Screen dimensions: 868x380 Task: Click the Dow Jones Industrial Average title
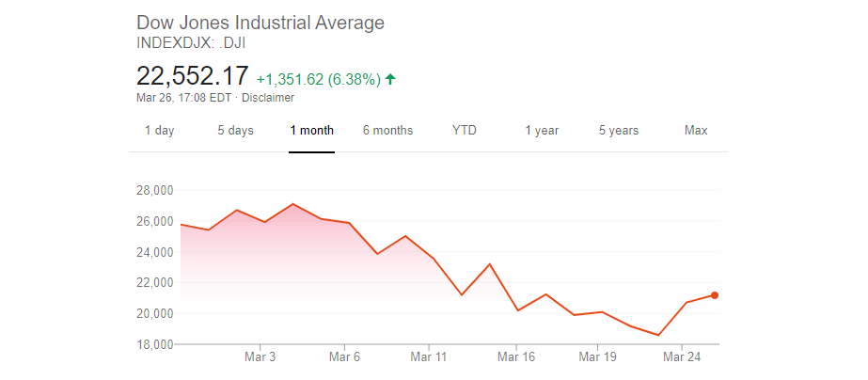[260, 23]
